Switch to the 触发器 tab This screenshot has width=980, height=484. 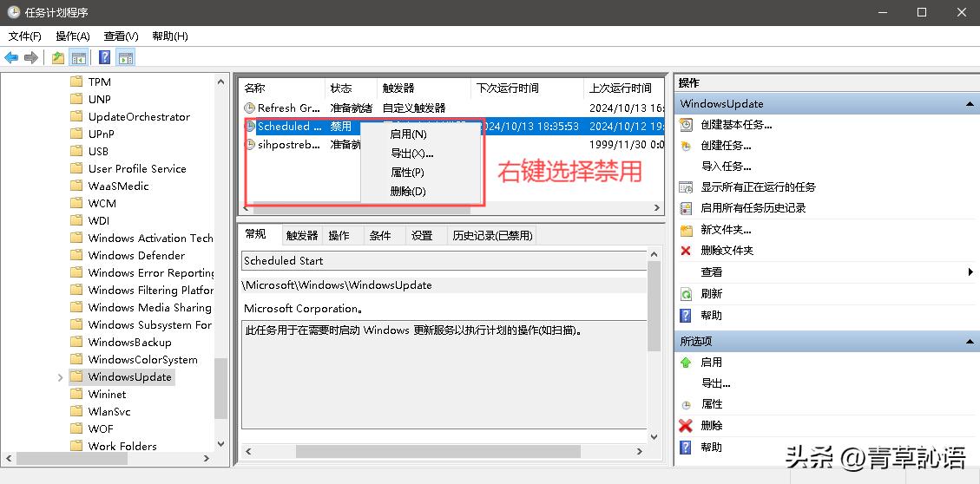coord(302,235)
